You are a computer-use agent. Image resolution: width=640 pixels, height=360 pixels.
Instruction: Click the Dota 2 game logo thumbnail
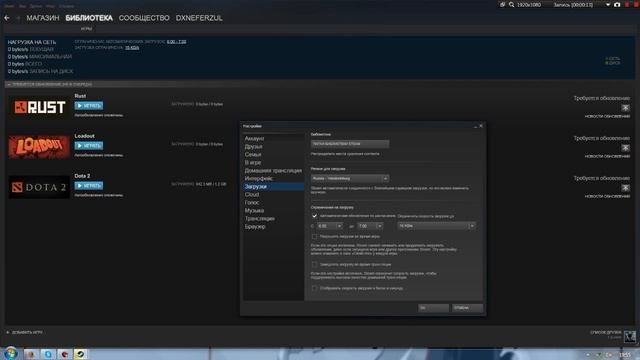[39, 187]
